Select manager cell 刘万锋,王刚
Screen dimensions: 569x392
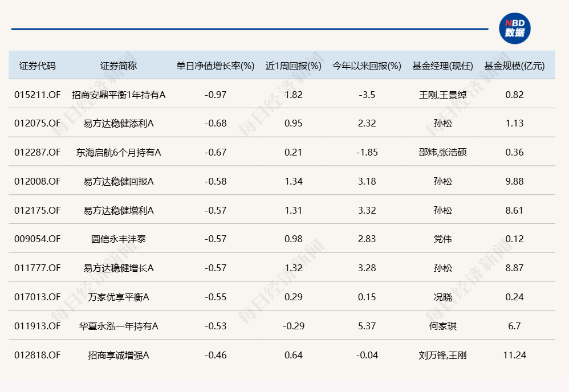[443, 355]
